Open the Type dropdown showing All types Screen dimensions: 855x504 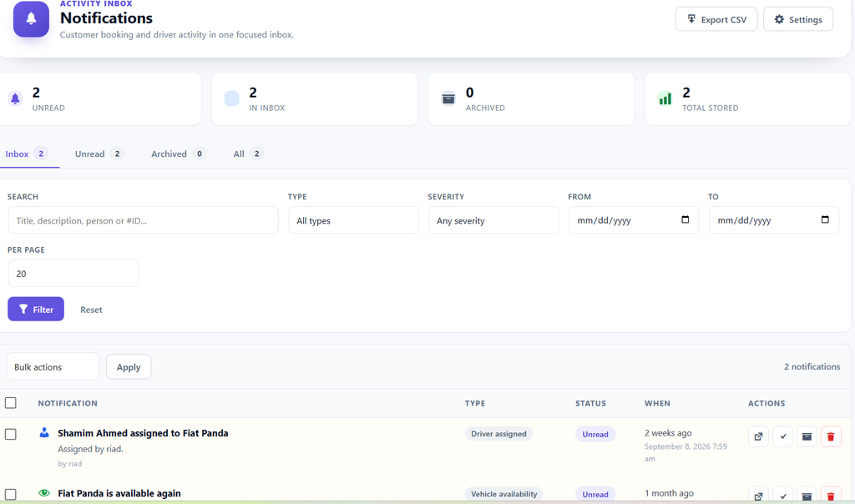click(x=353, y=220)
